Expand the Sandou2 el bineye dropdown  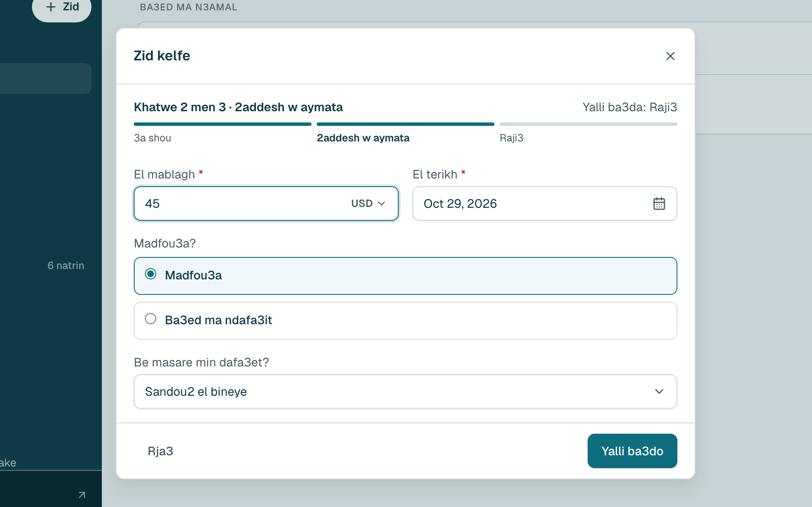[405, 391]
